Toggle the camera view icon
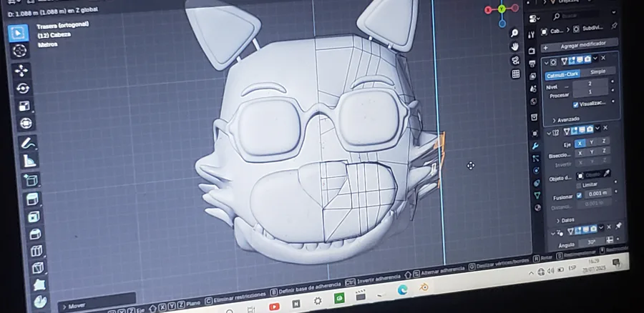This screenshot has width=644, height=313. point(515,60)
